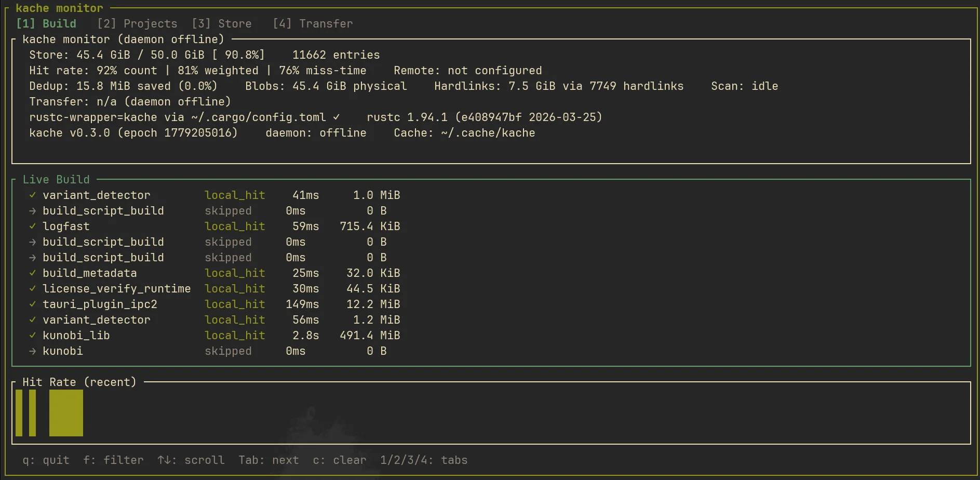Click the widest bar in Hit Rate chart
Image resolution: width=980 pixels, height=480 pixels.
point(66,413)
